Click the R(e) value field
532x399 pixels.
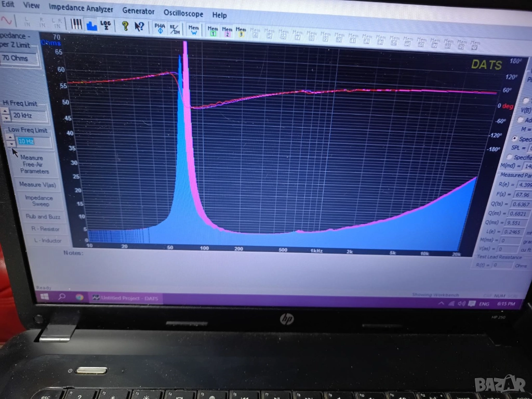click(524, 184)
